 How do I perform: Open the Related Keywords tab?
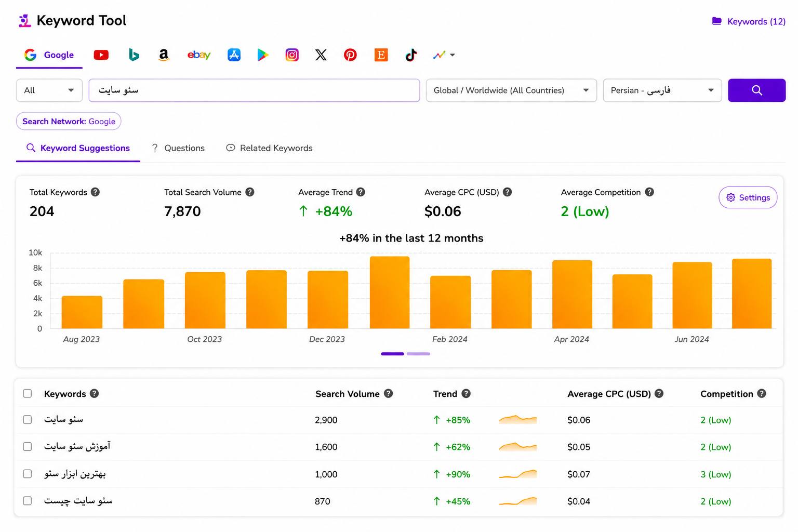pyautogui.click(x=269, y=148)
